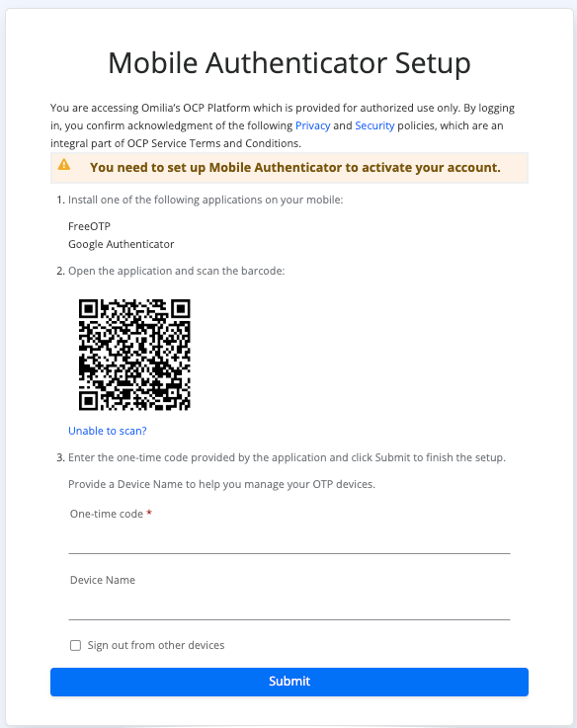The height and width of the screenshot is (728, 577).
Task: Click the QR barcode image
Action: 134,355
